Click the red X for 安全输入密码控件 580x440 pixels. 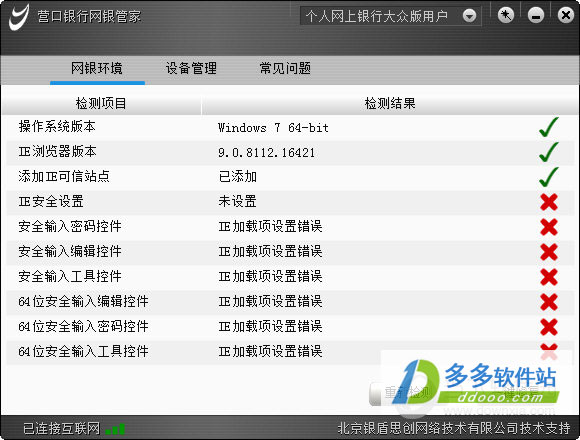click(x=549, y=227)
